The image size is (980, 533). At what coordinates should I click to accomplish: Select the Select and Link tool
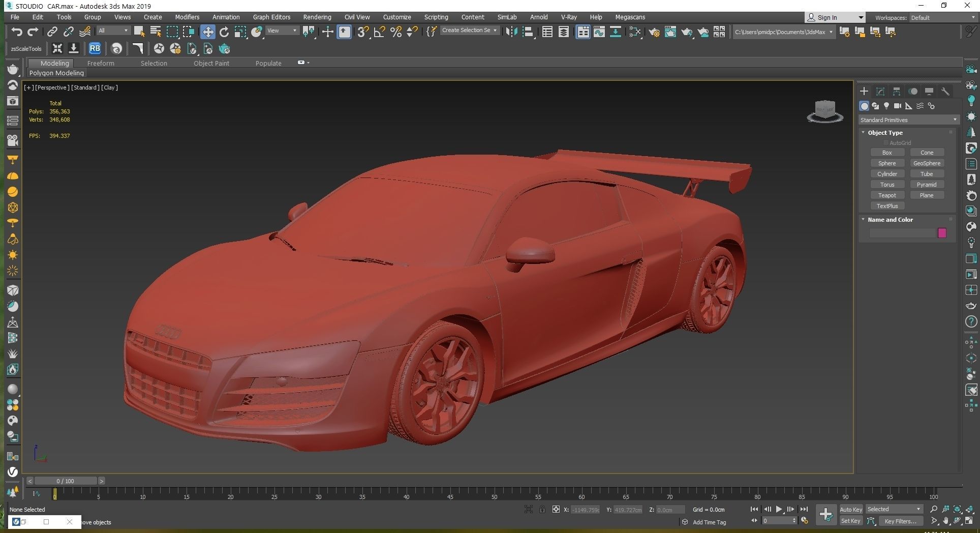52,32
